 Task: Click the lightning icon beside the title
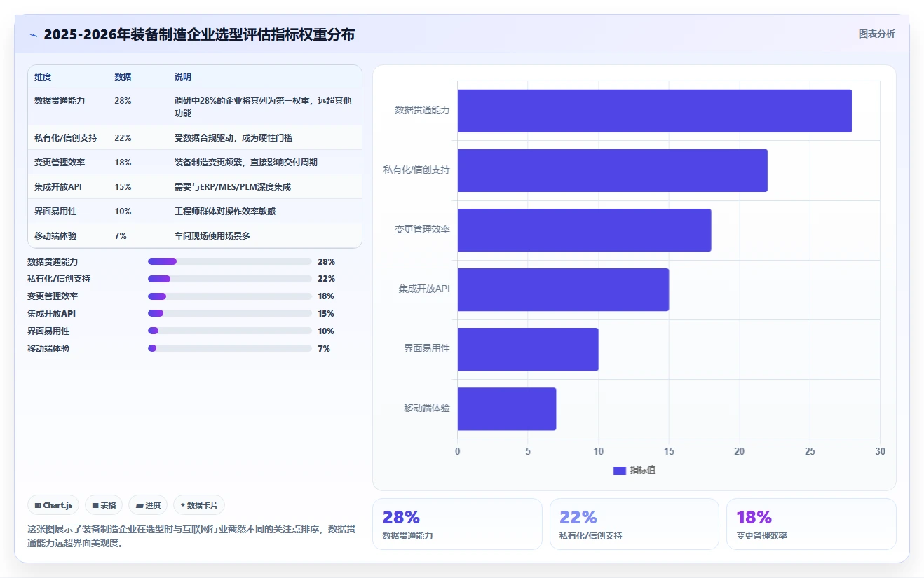(x=33, y=34)
